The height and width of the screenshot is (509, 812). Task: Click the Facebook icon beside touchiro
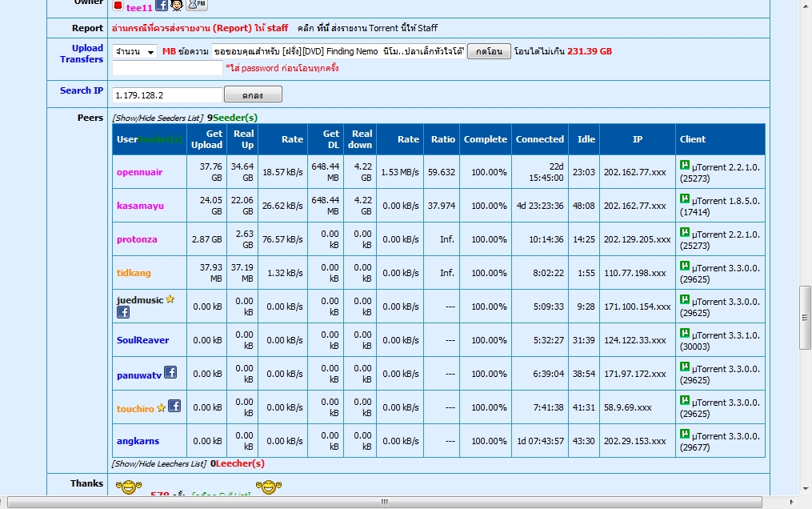click(x=174, y=406)
